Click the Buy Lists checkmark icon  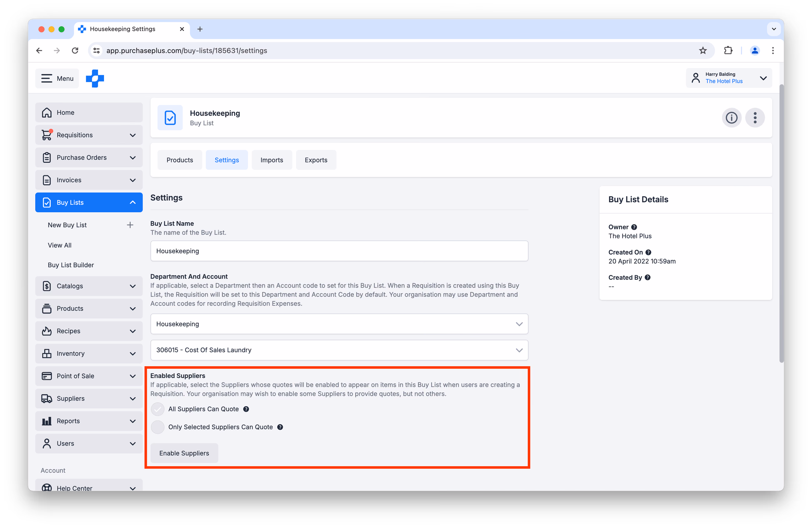47,203
